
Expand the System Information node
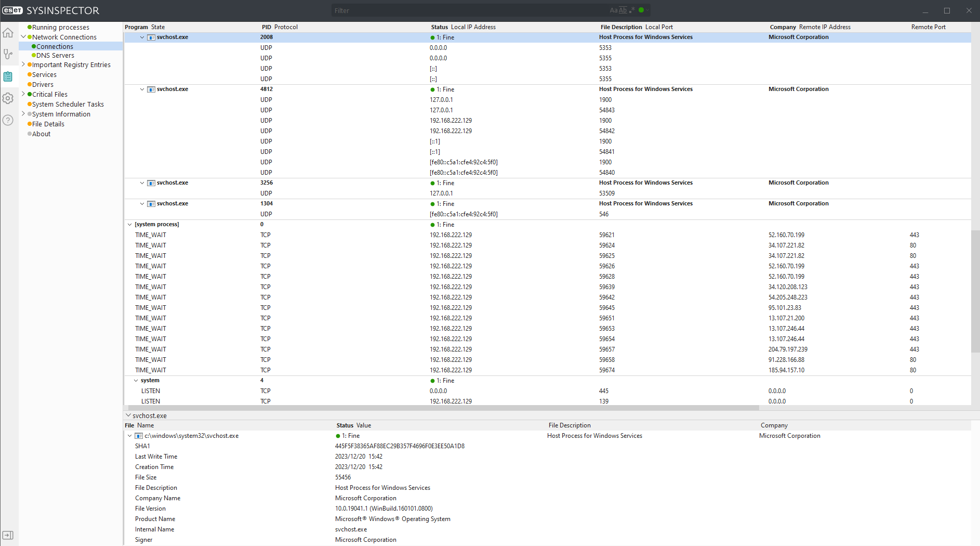(23, 114)
